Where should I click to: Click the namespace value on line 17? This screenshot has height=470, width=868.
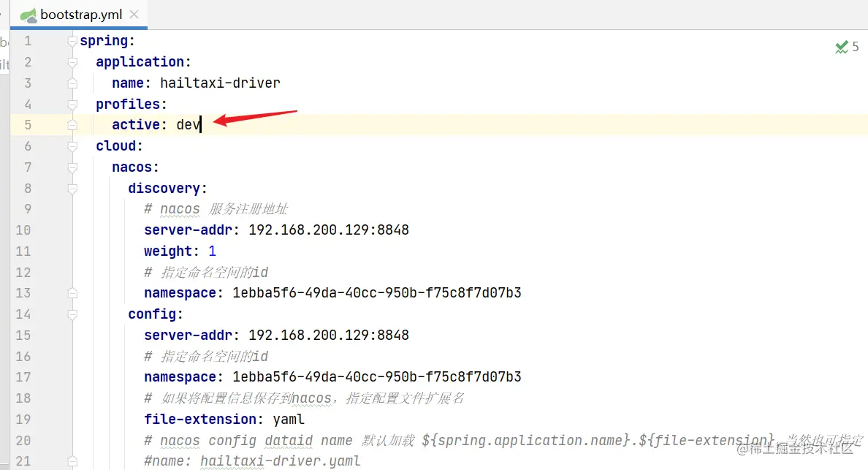(x=377, y=377)
